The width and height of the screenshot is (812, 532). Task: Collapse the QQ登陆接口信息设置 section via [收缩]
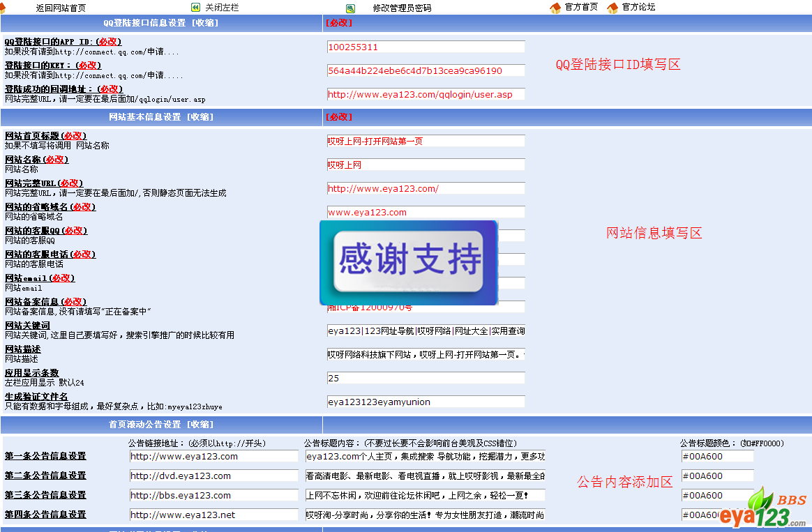tap(205, 23)
